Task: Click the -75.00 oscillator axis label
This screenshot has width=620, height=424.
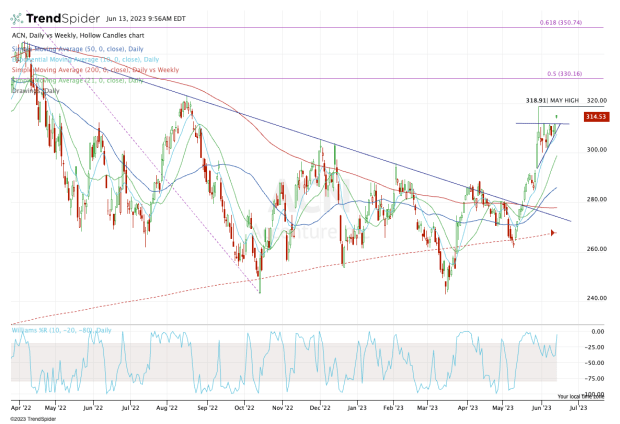Action: 595,379
